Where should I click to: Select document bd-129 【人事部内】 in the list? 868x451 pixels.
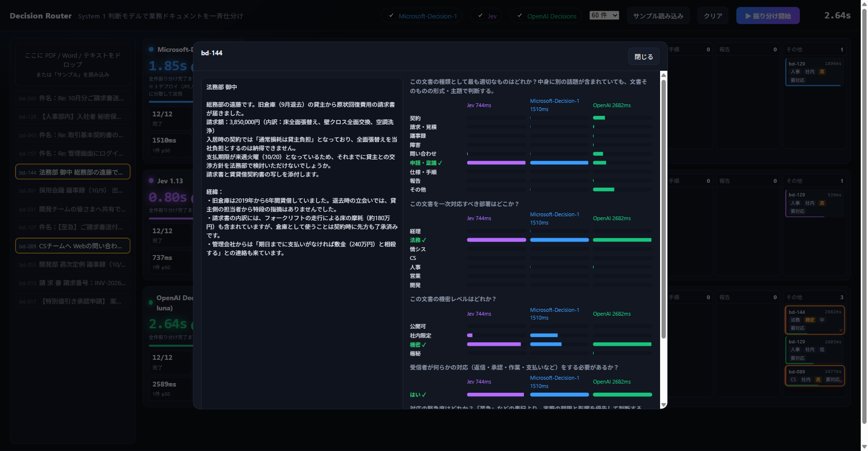pyautogui.click(x=73, y=116)
